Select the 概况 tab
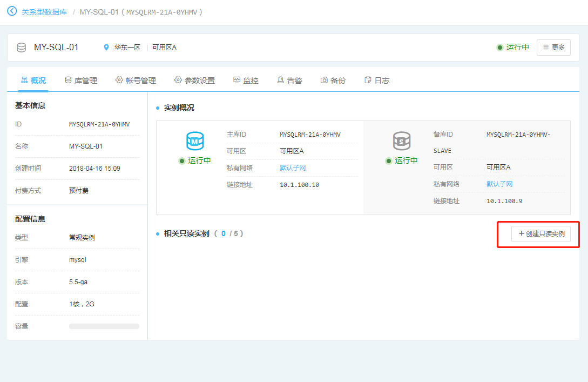The image size is (588, 382). coord(33,81)
